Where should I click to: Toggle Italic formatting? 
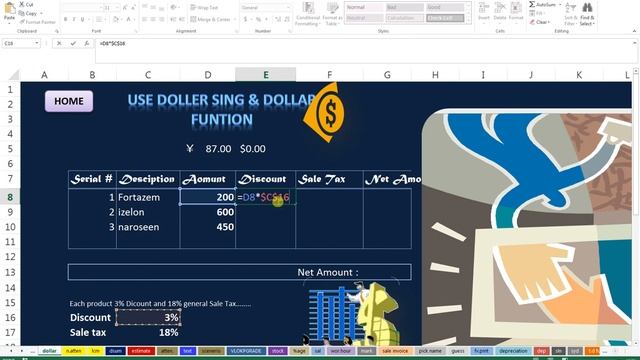pos(74,19)
